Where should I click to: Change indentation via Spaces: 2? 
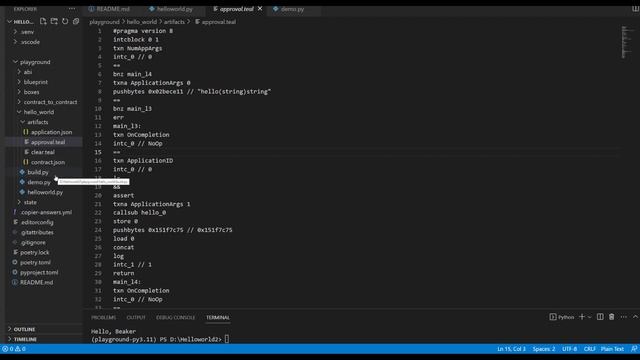pos(544,349)
